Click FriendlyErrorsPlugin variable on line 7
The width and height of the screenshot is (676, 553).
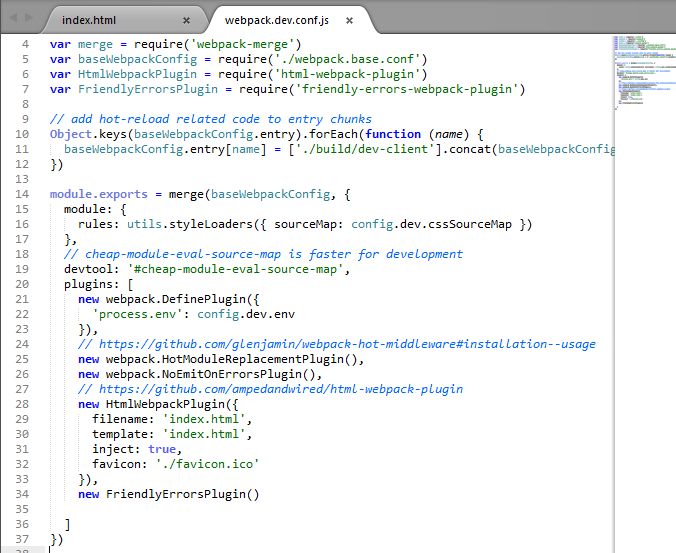click(148, 89)
